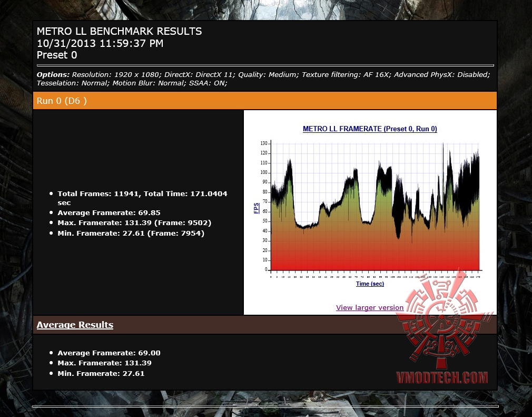The width and height of the screenshot is (532, 417).
Task: Click the Tesselation and SSAA options line
Action: (x=132, y=83)
